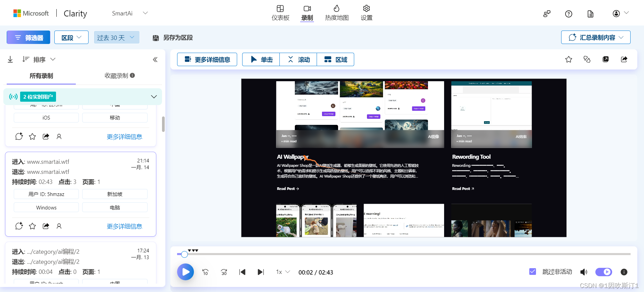Click the iOS tag chip
Screen dimensions: 644x292
tap(46, 118)
